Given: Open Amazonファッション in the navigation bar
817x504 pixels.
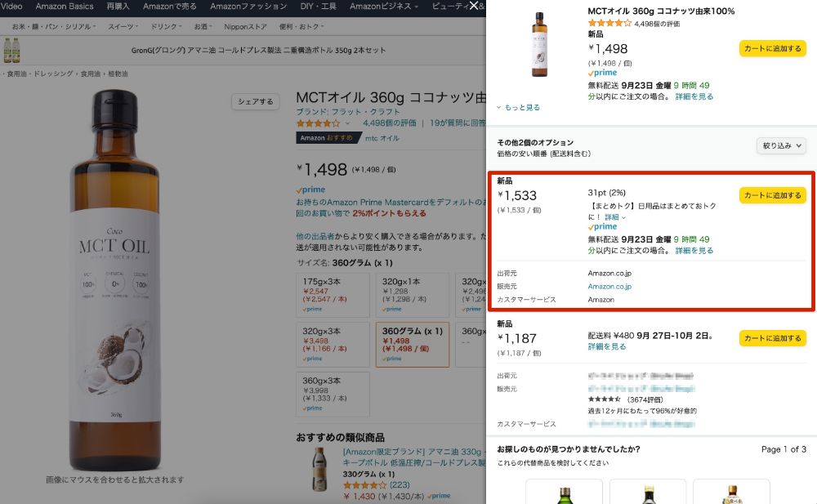Looking at the screenshot, I should click(x=248, y=7).
